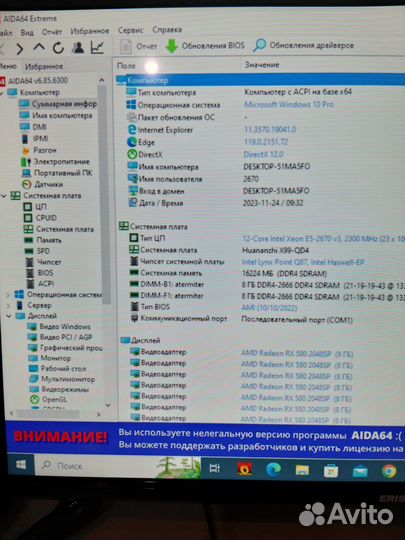The image size is (405, 540).
Task: Open the Справка menu
Action: pyautogui.click(x=167, y=30)
